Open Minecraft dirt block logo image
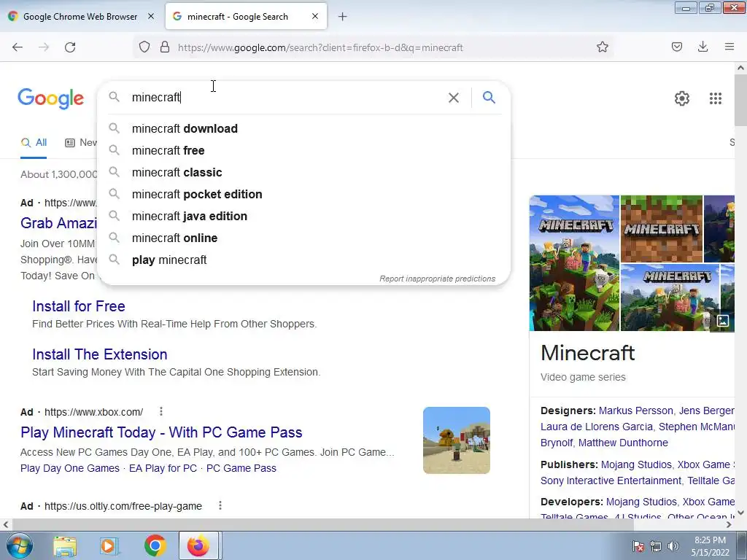The height and width of the screenshot is (560, 747). point(661,228)
